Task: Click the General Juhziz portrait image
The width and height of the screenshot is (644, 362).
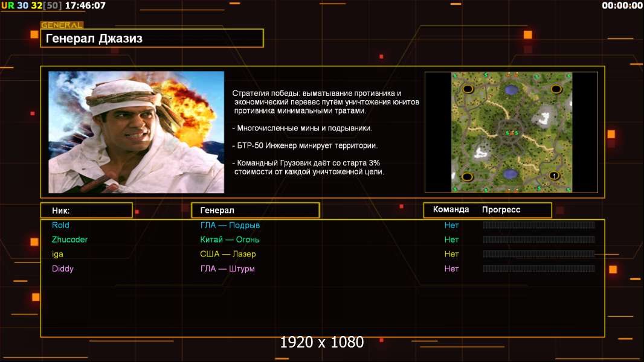Action: coord(136,132)
